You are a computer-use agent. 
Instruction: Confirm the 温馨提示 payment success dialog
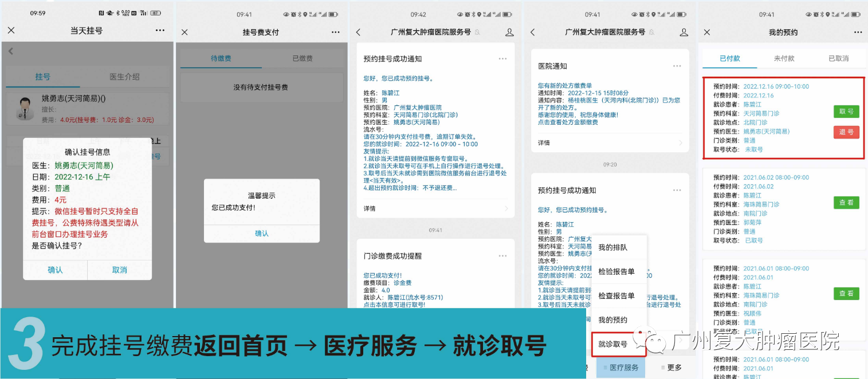click(261, 234)
